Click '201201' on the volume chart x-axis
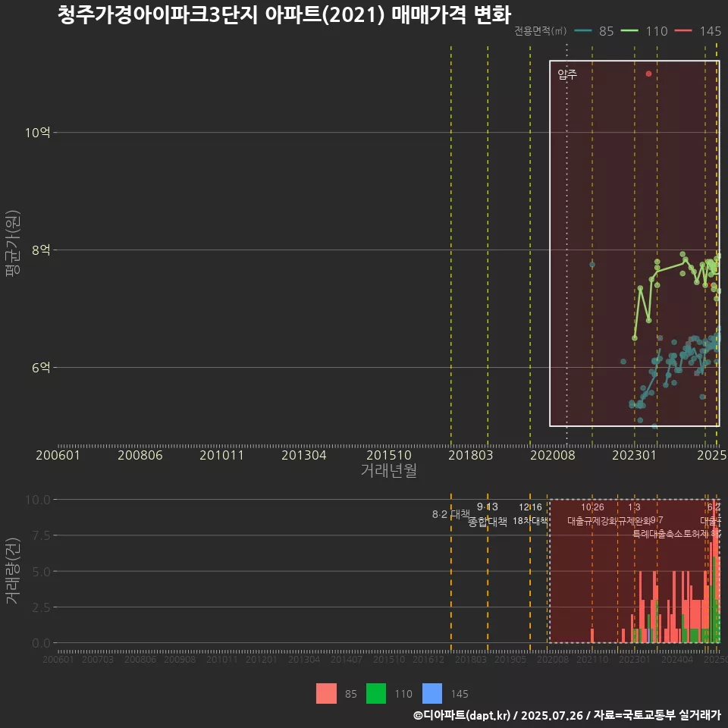Viewport: 728px width, 728px height. click(262, 659)
